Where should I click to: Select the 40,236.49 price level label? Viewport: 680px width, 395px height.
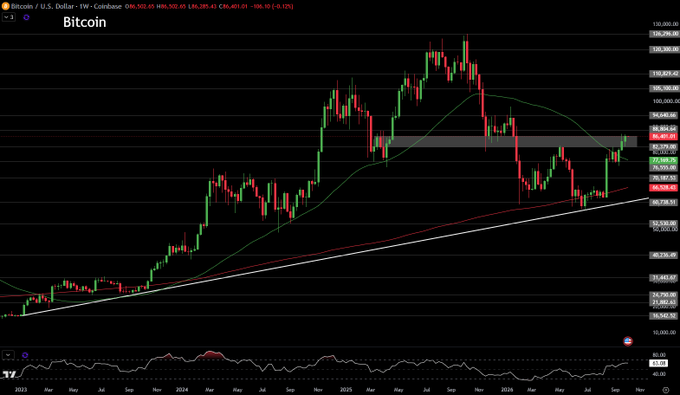[664, 255]
